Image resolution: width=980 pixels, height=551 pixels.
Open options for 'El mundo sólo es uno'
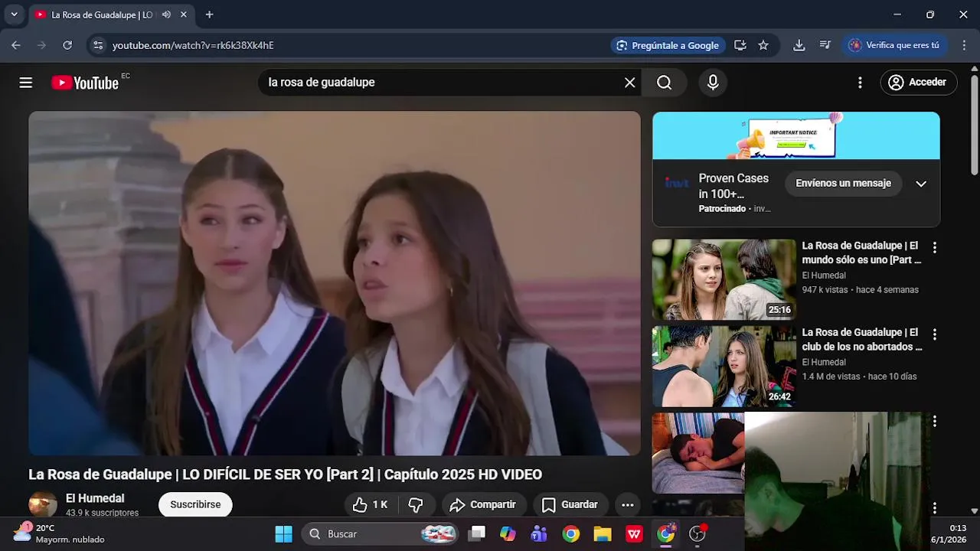(934, 248)
